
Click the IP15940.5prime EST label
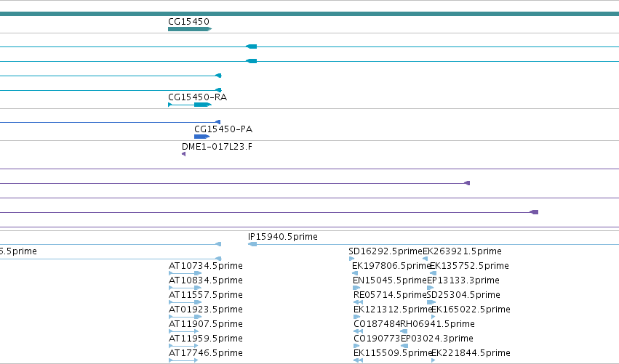pyautogui.click(x=283, y=237)
